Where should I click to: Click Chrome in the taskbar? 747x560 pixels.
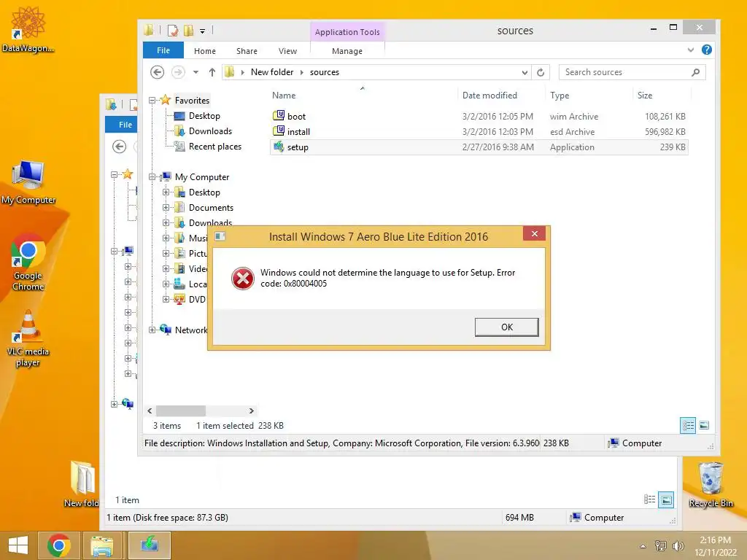tap(58, 545)
